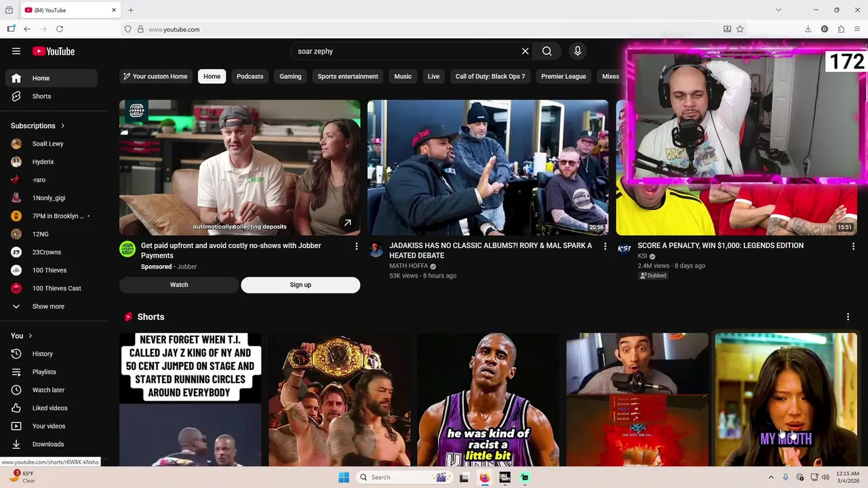Select the Music filter chip
The image size is (868, 488).
coord(403,77)
